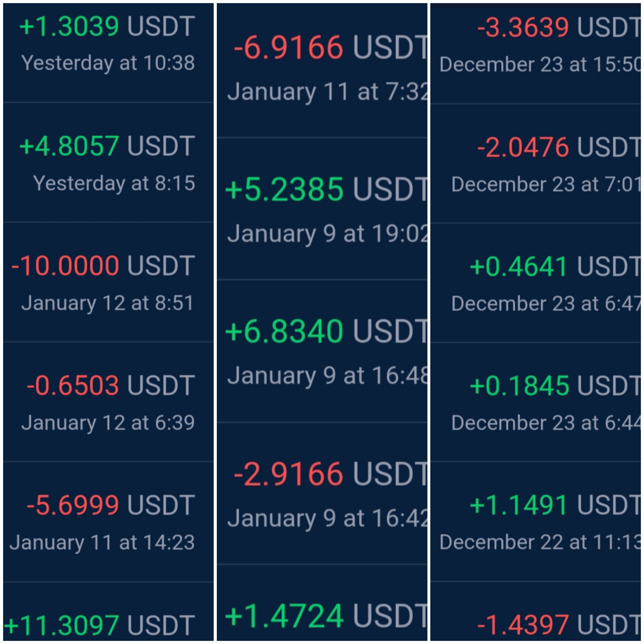Open the +6.8340 USDT transaction at 16:48
This screenshot has width=644, height=644.
322,351
